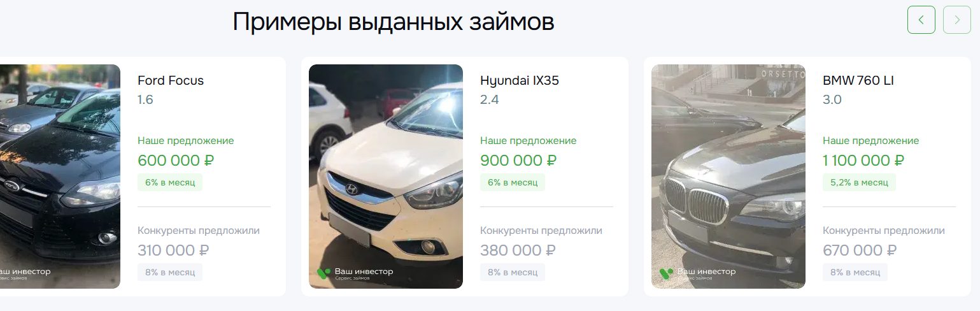Select the Hyundai IX35 title
The width and height of the screenshot is (980, 311).
[520, 81]
